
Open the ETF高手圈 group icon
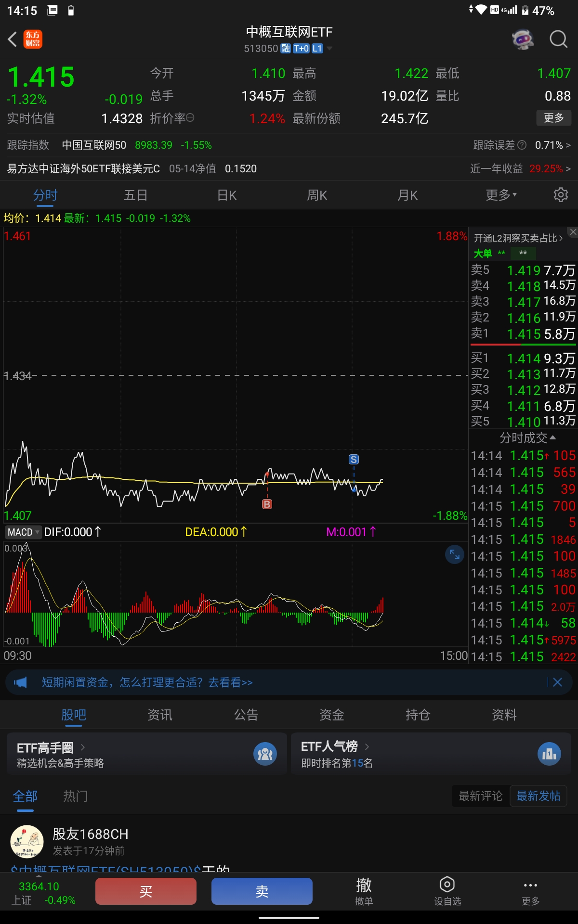[265, 754]
